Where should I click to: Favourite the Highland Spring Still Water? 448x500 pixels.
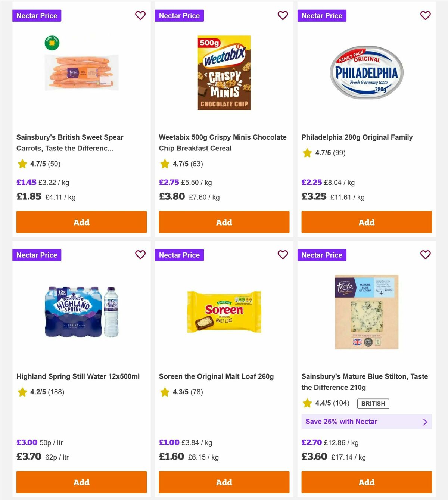[x=140, y=255]
